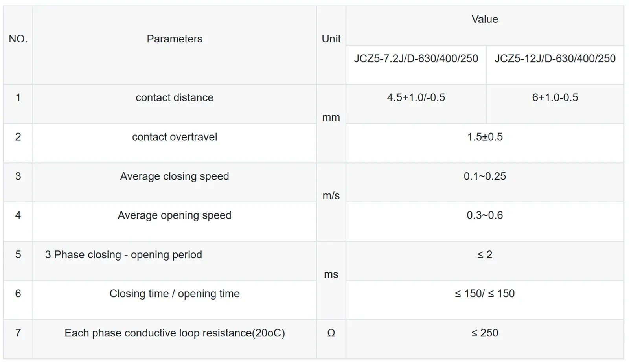Screen dimensions: 629x364
Task: Select the "Average closing speed" cell
Action: (175, 176)
